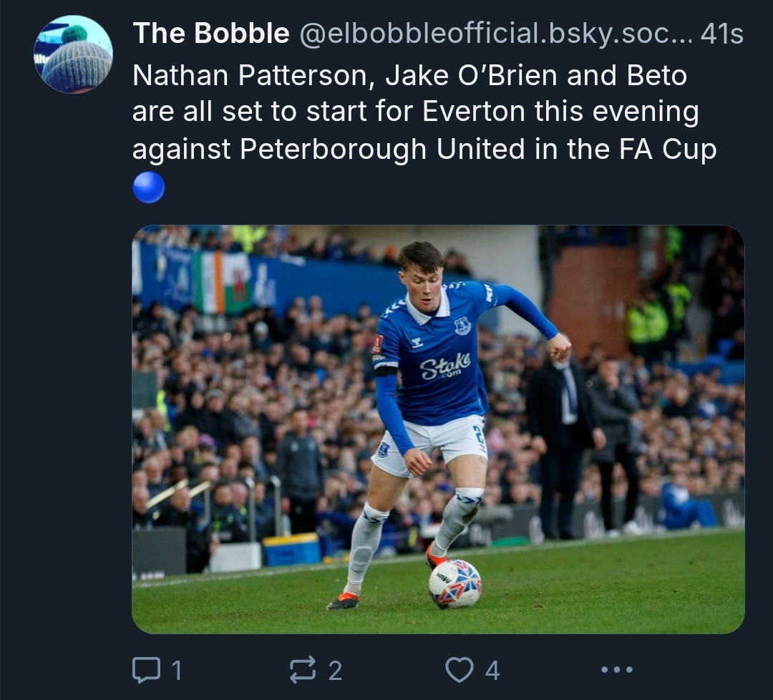Click the phrase 'Peterborough United' in the post
This screenshot has height=700, width=773.
click(x=371, y=150)
